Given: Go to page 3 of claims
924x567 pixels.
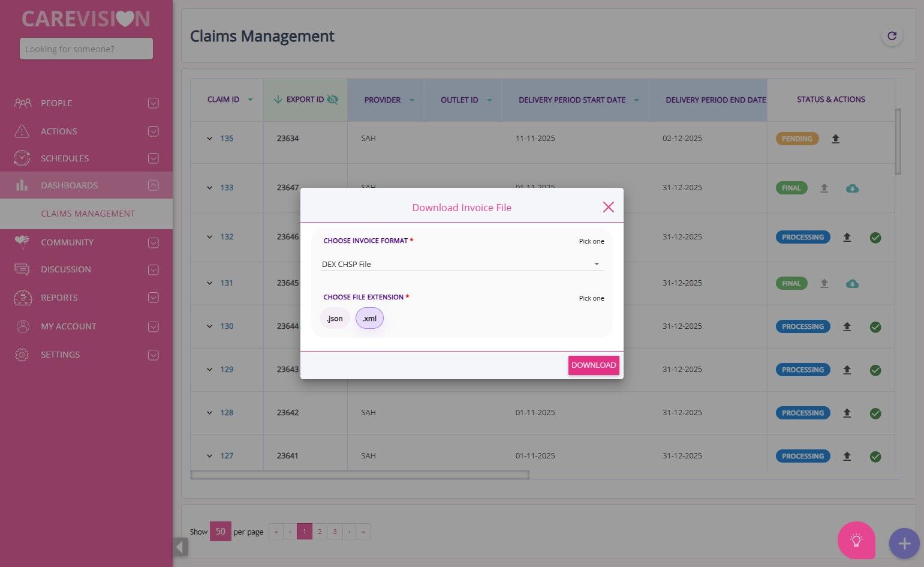Looking at the screenshot, I should pos(335,532).
